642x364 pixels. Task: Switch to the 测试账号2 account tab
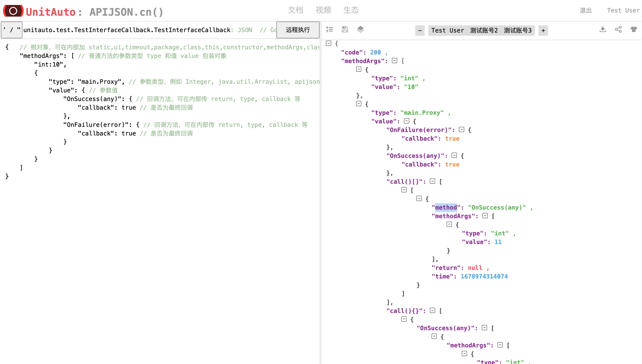[x=484, y=31]
